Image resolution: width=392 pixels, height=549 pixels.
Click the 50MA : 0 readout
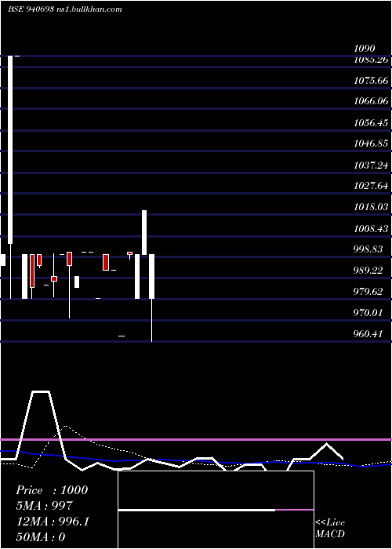point(41,537)
